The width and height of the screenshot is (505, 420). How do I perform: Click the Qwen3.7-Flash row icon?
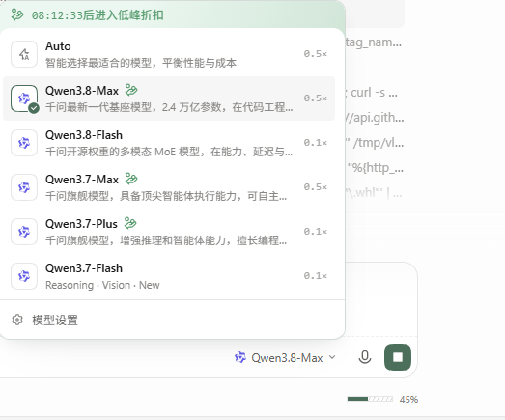click(x=24, y=276)
